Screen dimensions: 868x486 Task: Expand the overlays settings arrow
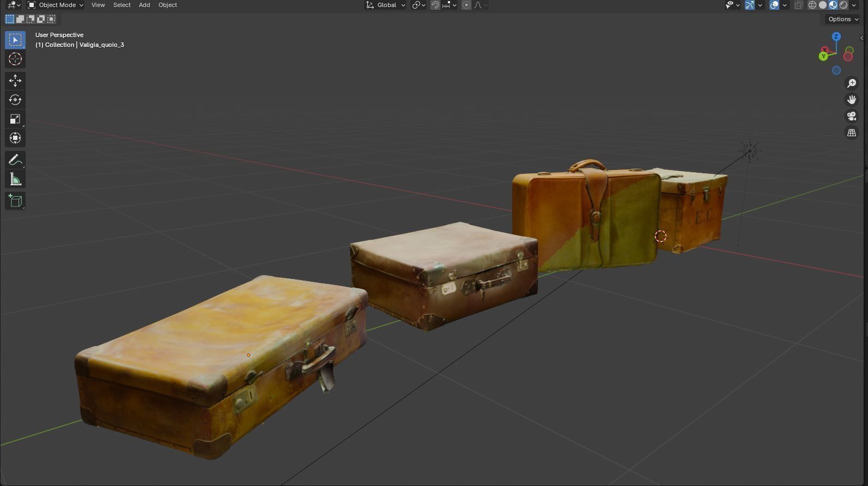click(x=785, y=5)
